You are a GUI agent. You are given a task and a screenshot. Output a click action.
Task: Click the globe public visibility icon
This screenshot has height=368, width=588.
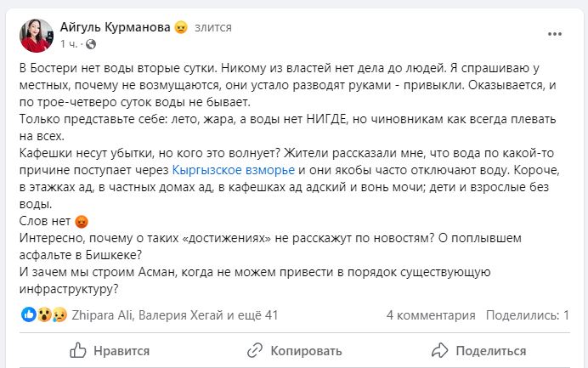[90, 43]
